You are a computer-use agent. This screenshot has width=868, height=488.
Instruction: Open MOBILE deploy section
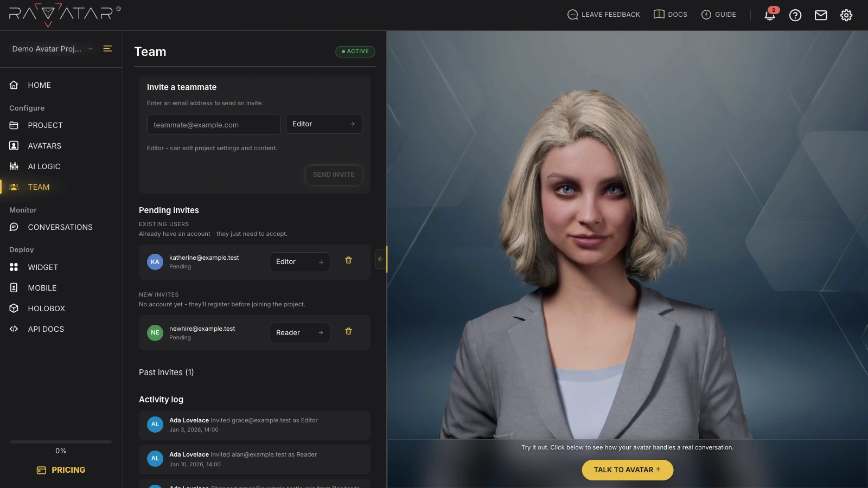tap(42, 288)
